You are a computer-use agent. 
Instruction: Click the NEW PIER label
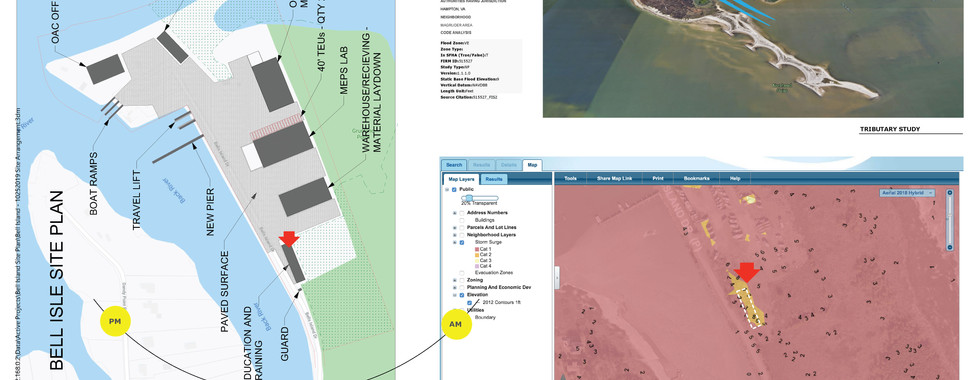click(210, 211)
